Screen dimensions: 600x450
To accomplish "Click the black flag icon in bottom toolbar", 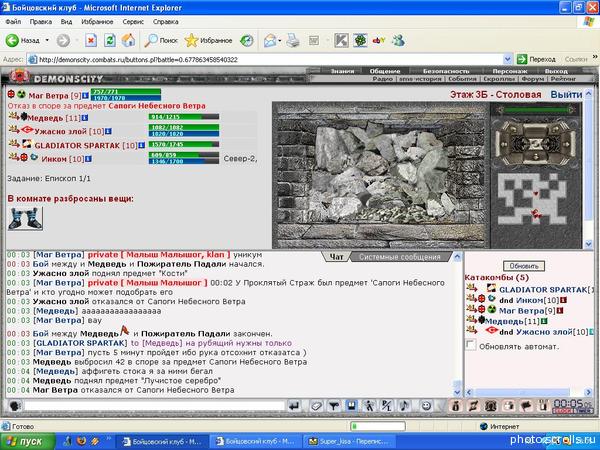I will [x=526, y=406].
